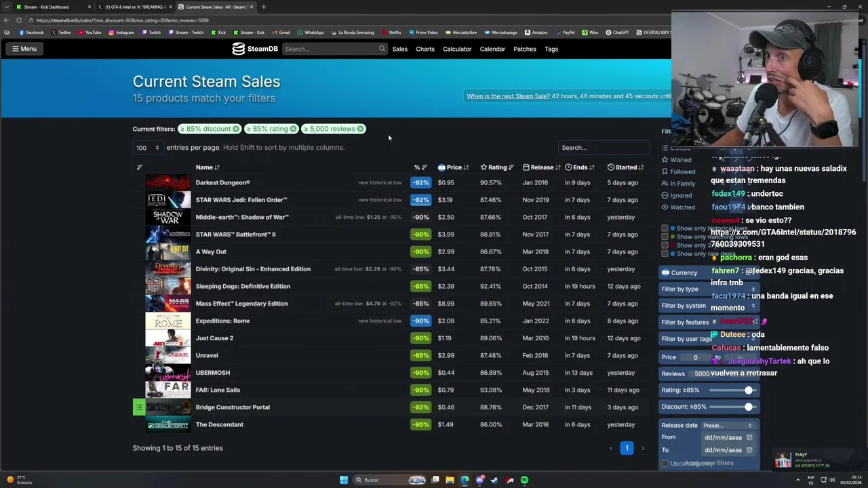The width and height of the screenshot is (868, 488).
Task: Click the search magnifier icon in SteamDB header
Action: [382, 49]
